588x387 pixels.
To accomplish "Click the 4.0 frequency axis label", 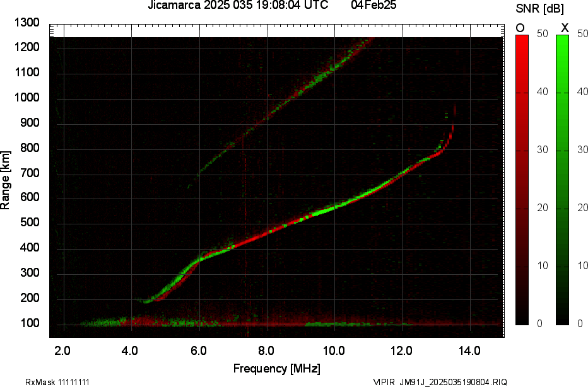I will point(130,351).
